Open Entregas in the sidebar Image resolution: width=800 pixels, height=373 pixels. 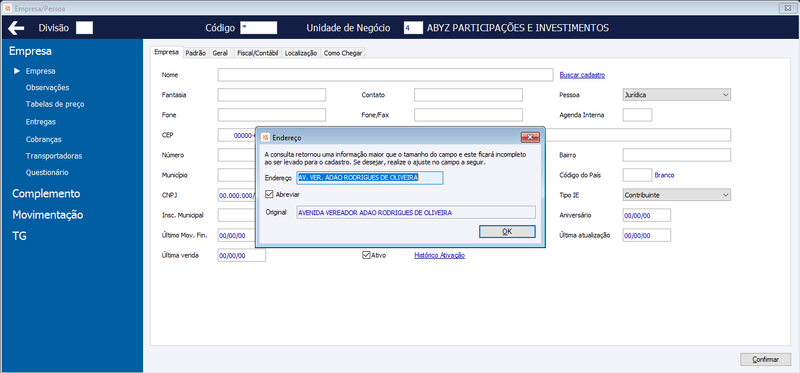[x=41, y=121]
